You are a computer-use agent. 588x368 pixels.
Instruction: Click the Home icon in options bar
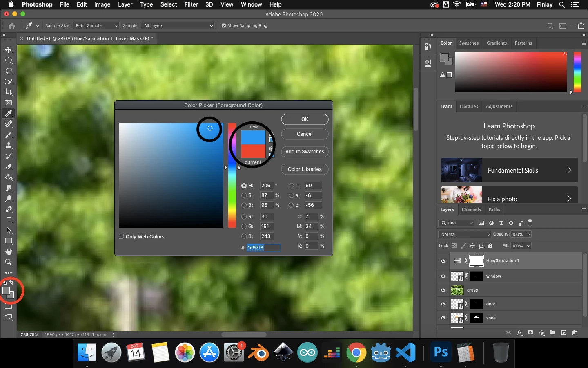(x=12, y=25)
